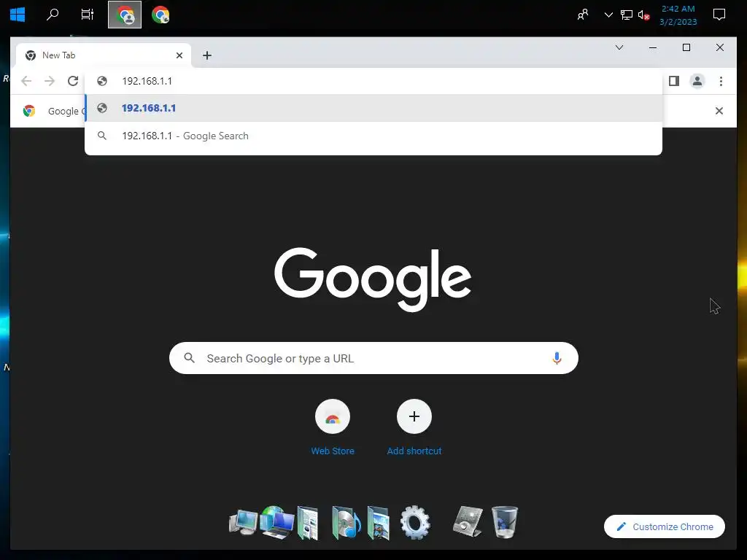Click the muted volume tray icon
Viewport: 747px width, 560px height.
(x=643, y=15)
